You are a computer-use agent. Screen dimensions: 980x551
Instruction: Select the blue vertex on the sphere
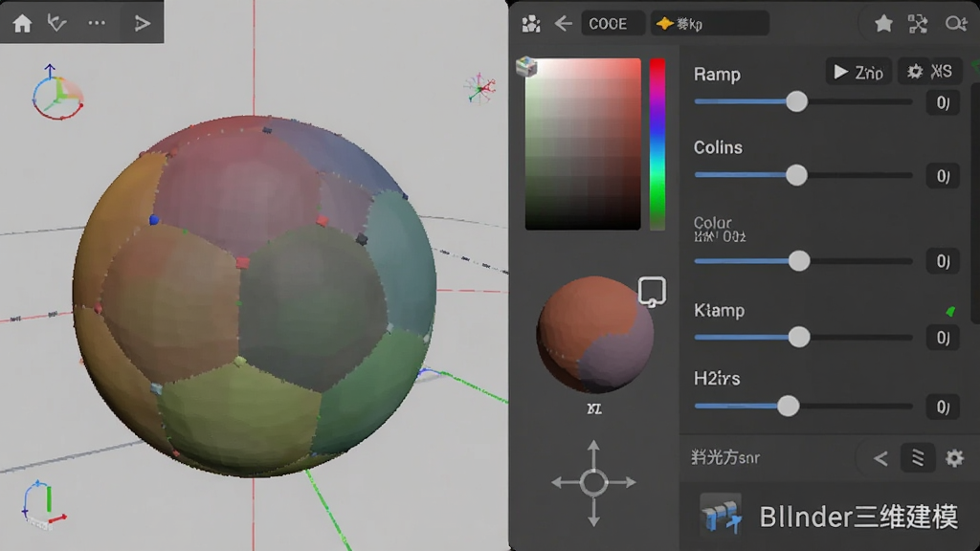coord(154,219)
